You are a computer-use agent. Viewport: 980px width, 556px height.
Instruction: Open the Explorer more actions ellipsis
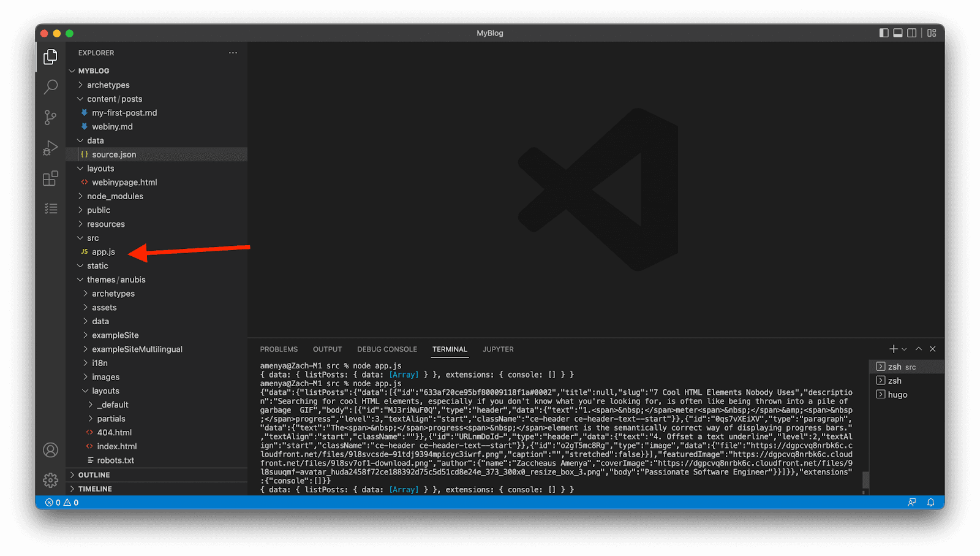(233, 53)
